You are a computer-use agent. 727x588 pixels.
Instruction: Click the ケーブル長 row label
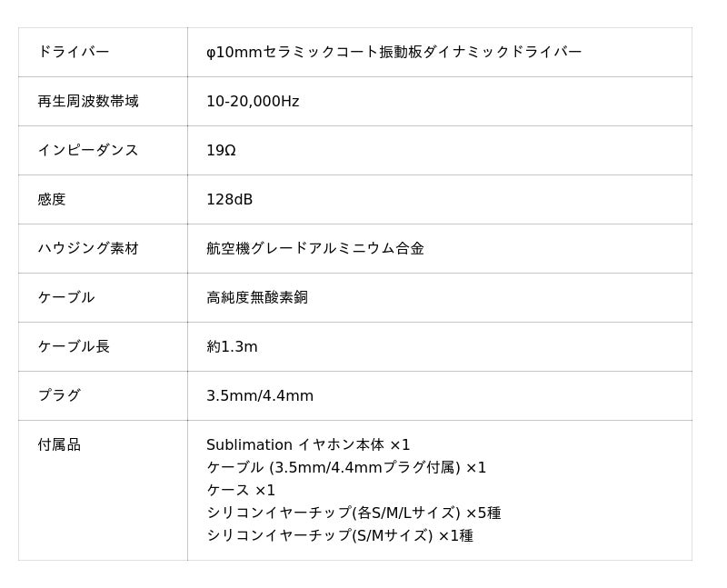(73, 347)
